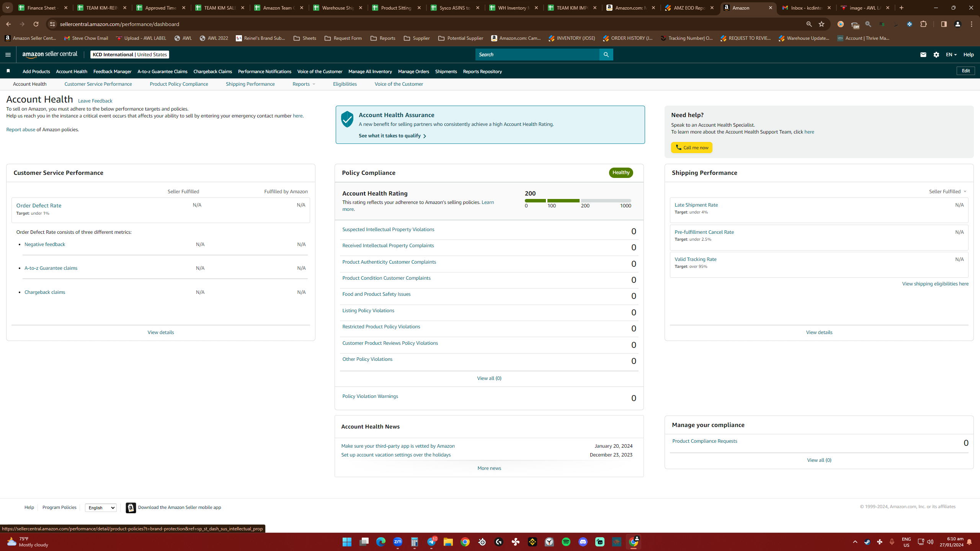
Task: Open the Food and Product Safety Issues link
Action: point(376,294)
